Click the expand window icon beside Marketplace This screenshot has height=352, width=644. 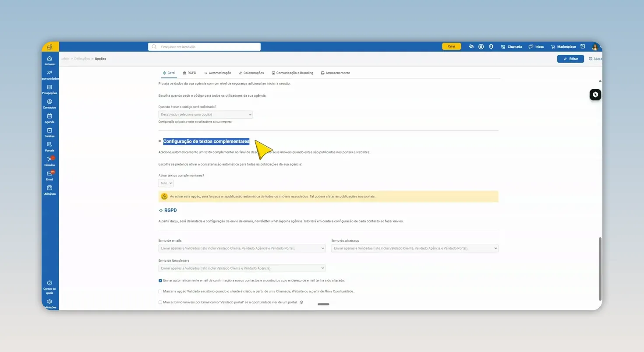(x=583, y=46)
